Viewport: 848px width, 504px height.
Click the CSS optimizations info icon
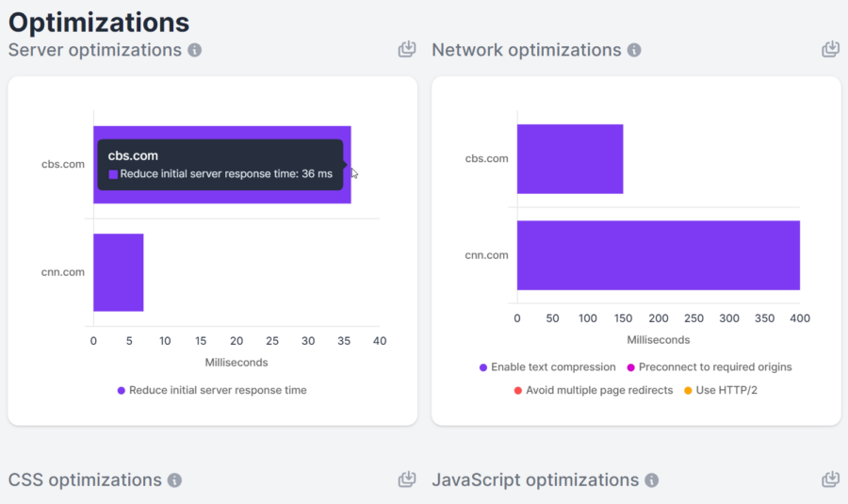coord(174,480)
